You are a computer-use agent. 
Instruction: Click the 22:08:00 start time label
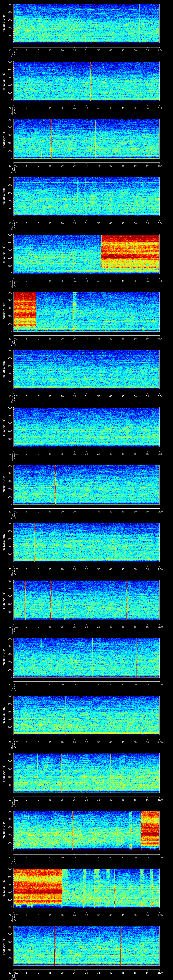pyautogui.click(x=13, y=454)
